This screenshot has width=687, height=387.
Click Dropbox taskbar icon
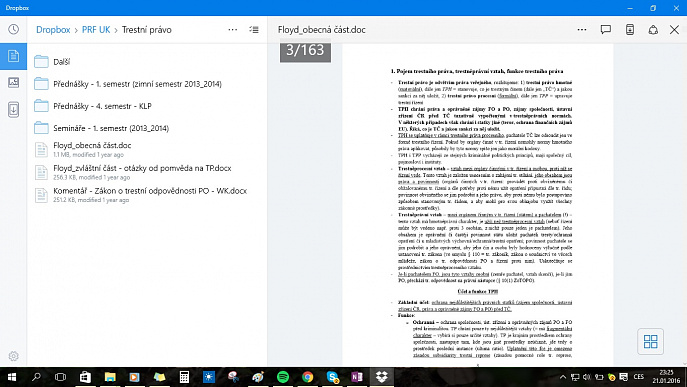382,377
